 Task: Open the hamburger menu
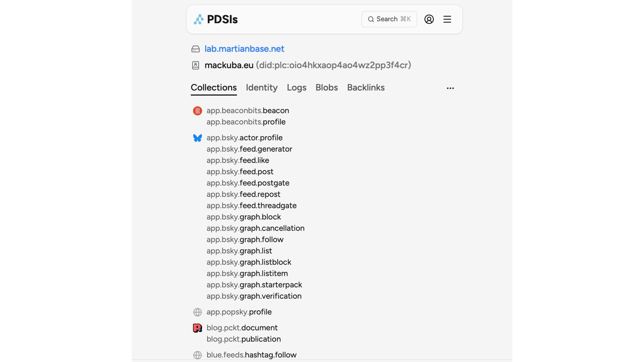(447, 19)
